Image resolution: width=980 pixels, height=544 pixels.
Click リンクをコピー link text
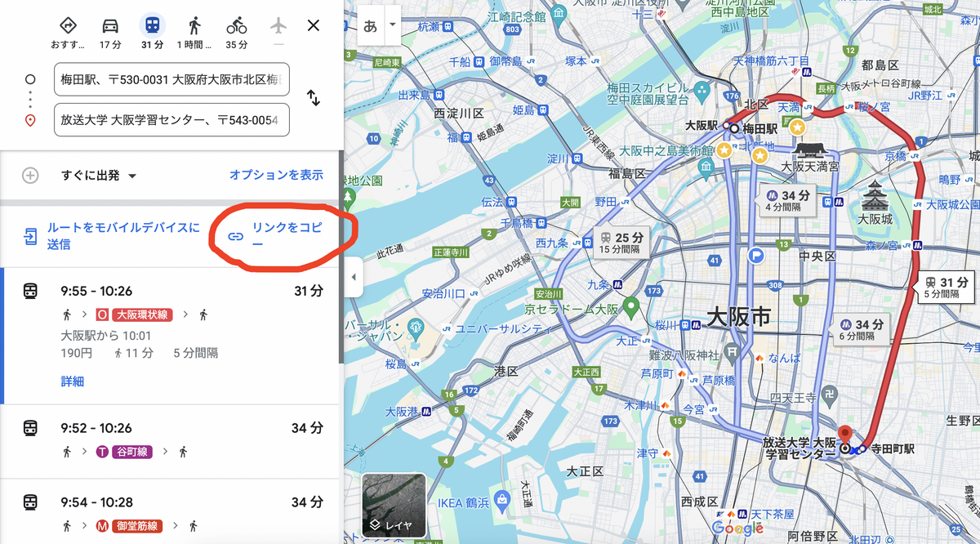287,236
